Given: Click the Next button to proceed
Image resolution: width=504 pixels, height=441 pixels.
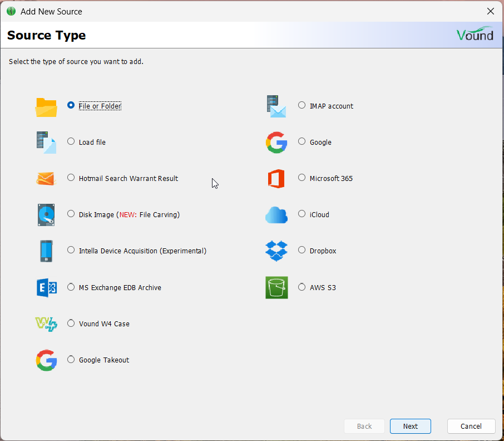Looking at the screenshot, I should click(410, 426).
